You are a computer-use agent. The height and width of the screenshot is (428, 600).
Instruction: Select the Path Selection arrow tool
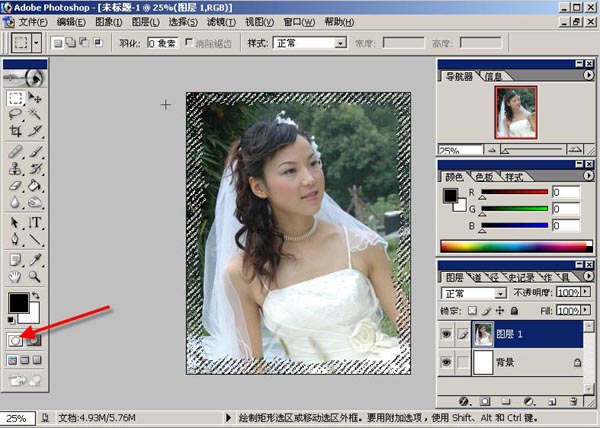click(x=15, y=222)
